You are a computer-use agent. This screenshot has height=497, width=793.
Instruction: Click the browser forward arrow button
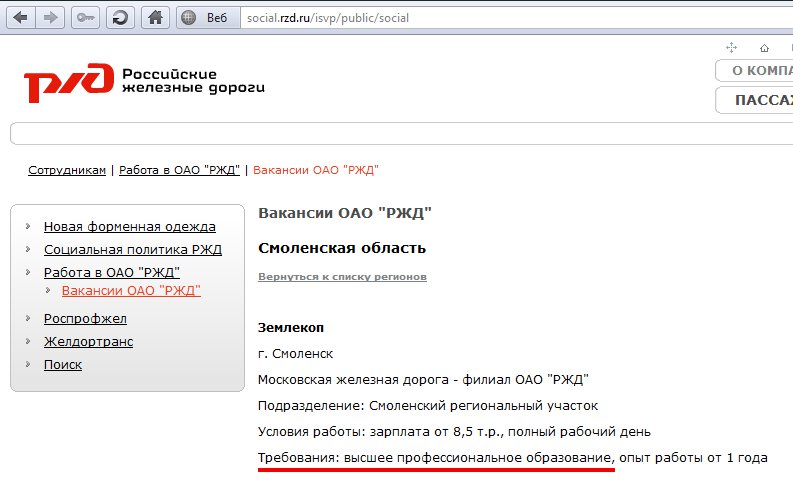tap(50, 18)
